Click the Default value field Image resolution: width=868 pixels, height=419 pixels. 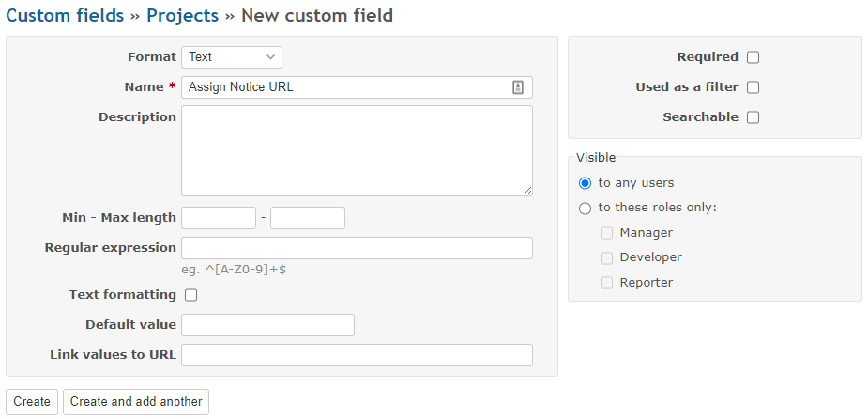[267, 325]
